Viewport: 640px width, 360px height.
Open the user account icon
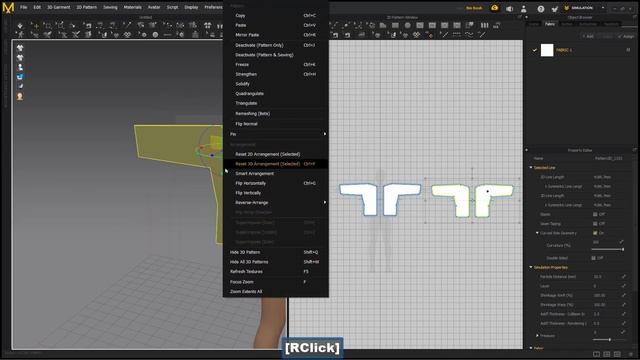coord(524,9)
